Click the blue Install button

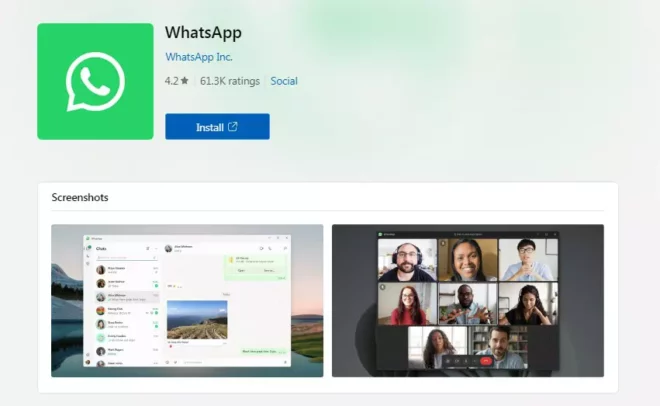click(x=217, y=126)
